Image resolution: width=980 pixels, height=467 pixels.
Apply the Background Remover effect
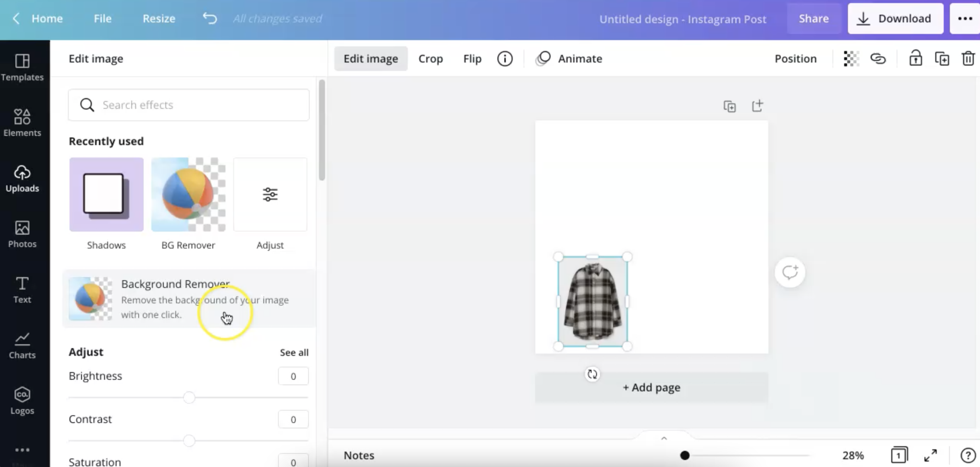coord(189,299)
